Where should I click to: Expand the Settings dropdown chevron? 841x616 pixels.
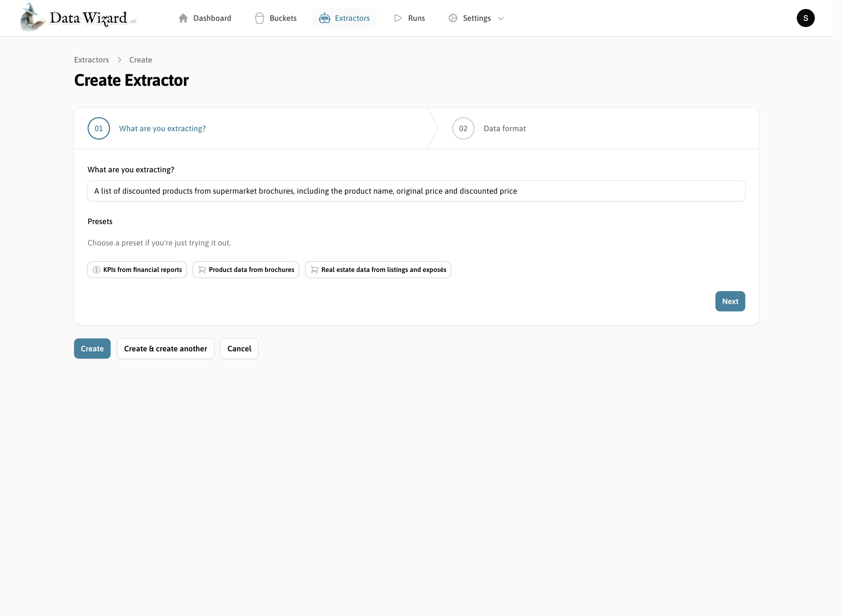click(501, 18)
